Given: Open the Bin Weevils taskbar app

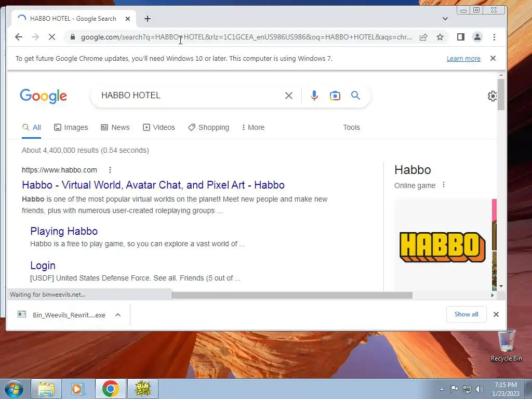Looking at the screenshot, I should click(x=143, y=389).
